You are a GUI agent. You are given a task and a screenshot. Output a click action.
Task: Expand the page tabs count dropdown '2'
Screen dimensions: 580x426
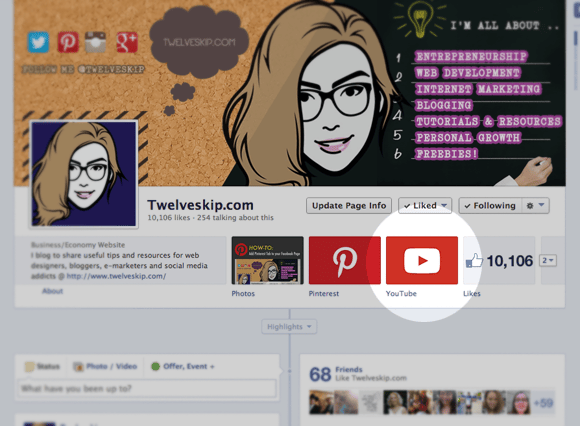pos(548,261)
